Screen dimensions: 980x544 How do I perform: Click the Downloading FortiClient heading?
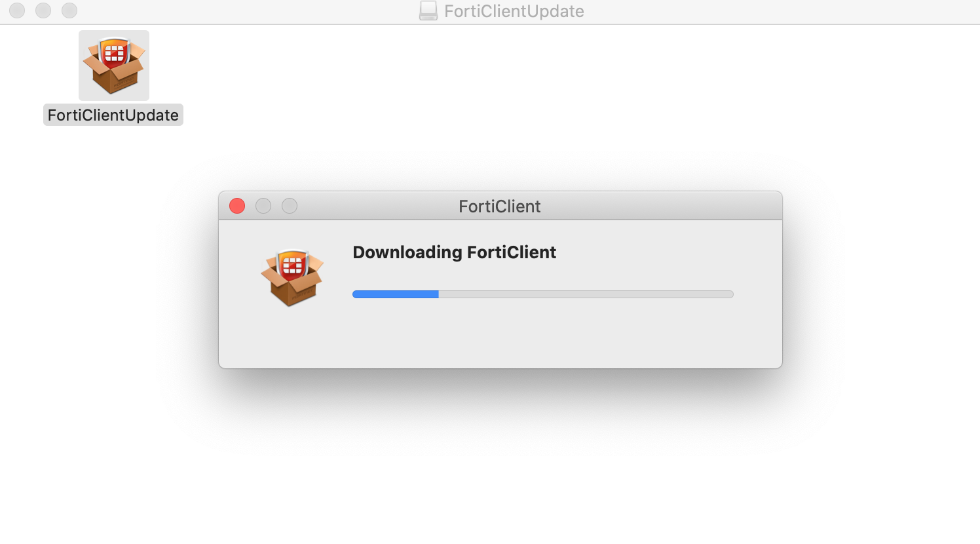[455, 252]
